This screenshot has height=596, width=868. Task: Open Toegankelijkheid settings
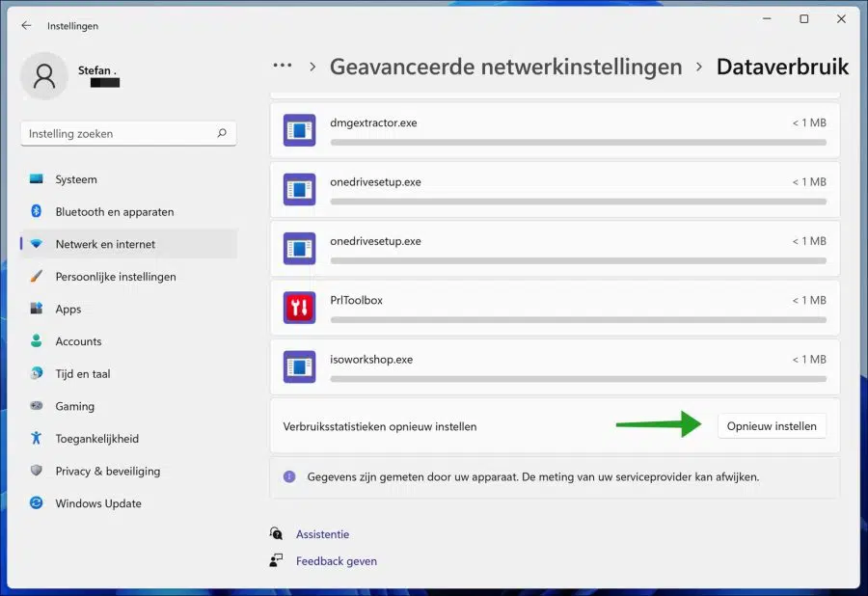point(129,438)
